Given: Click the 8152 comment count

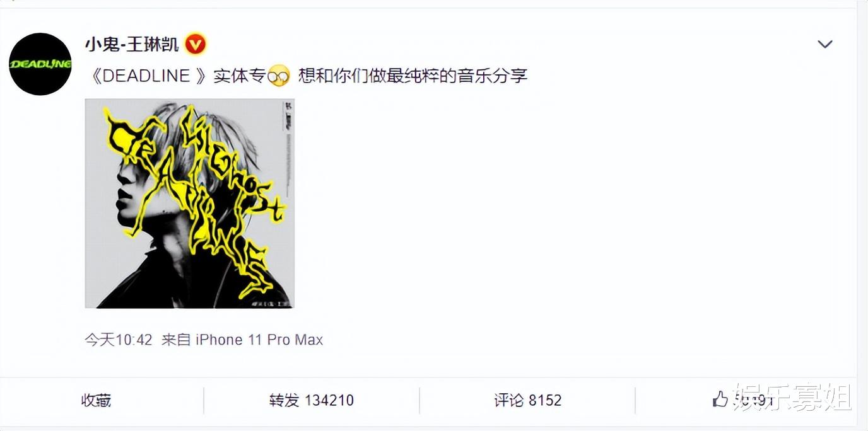Looking at the screenshot, I should 545,400.
